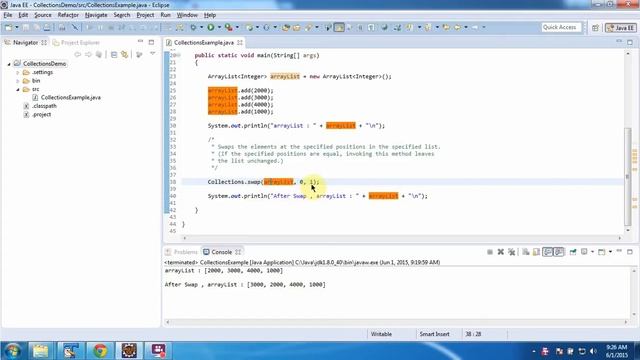
Task: Click Collapse All in Navigator toolbar
Action: tap(114, 54)
